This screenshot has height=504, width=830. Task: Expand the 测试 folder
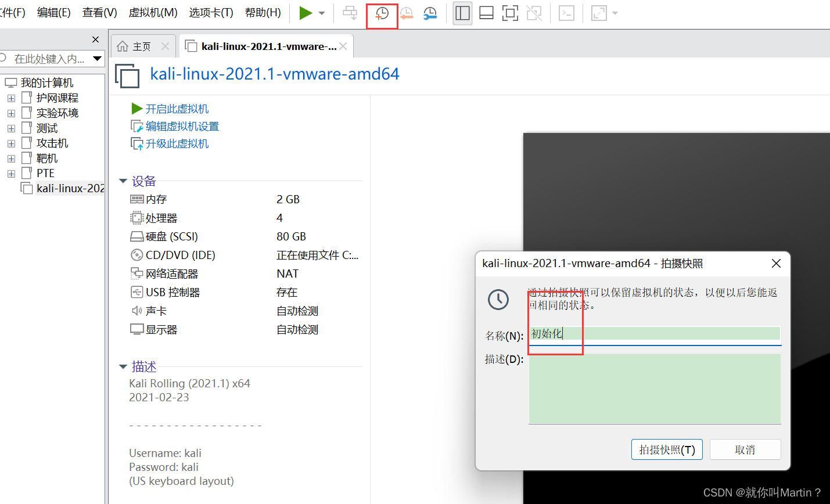click(x=11, y=128)
